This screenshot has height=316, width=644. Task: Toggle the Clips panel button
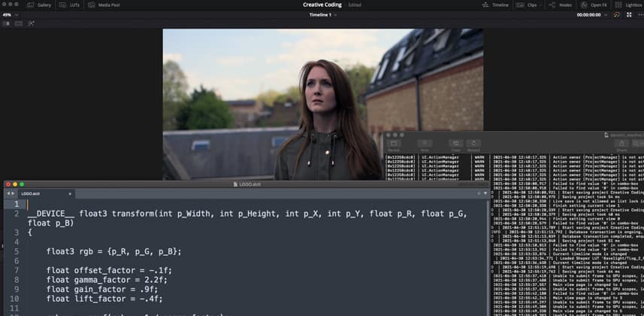coord(526,5)
